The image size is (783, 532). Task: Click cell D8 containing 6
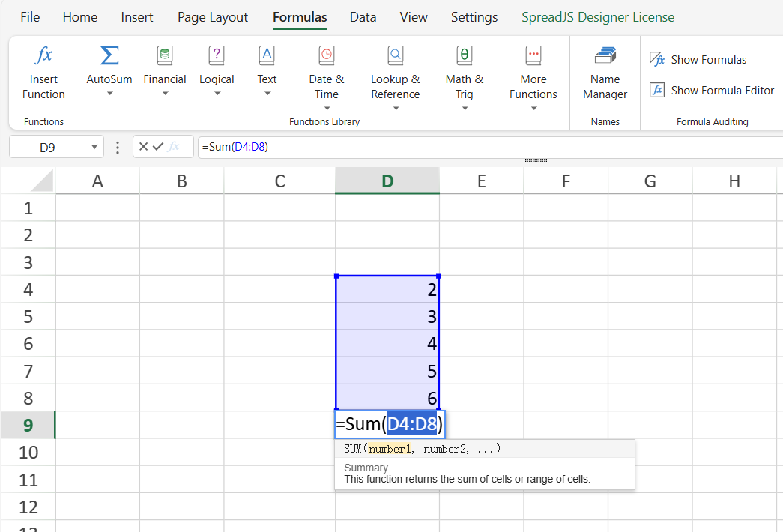[387, 398]
